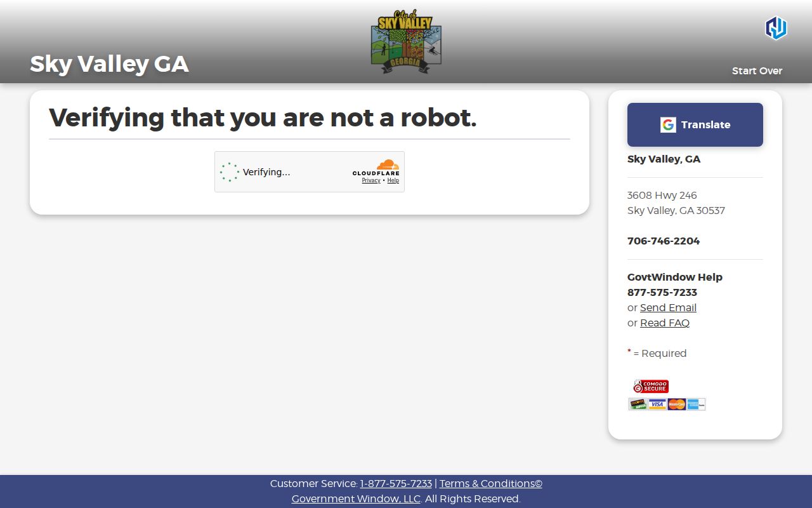Viewport: 812px width, 508px height.
Task: Click the Sky Valley GA header title
Action: (109, 64)
